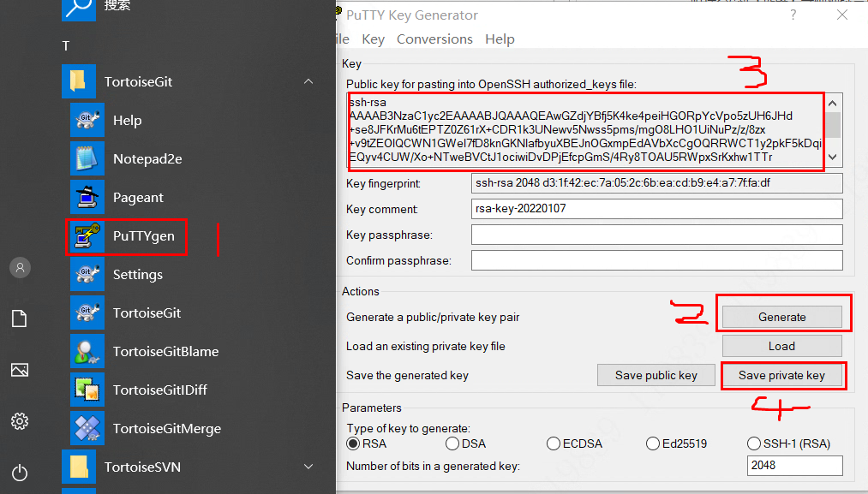
Task: Collapse the TortoiseGit folder chevron
Action: pyautogui.click(x=308, y=82)
